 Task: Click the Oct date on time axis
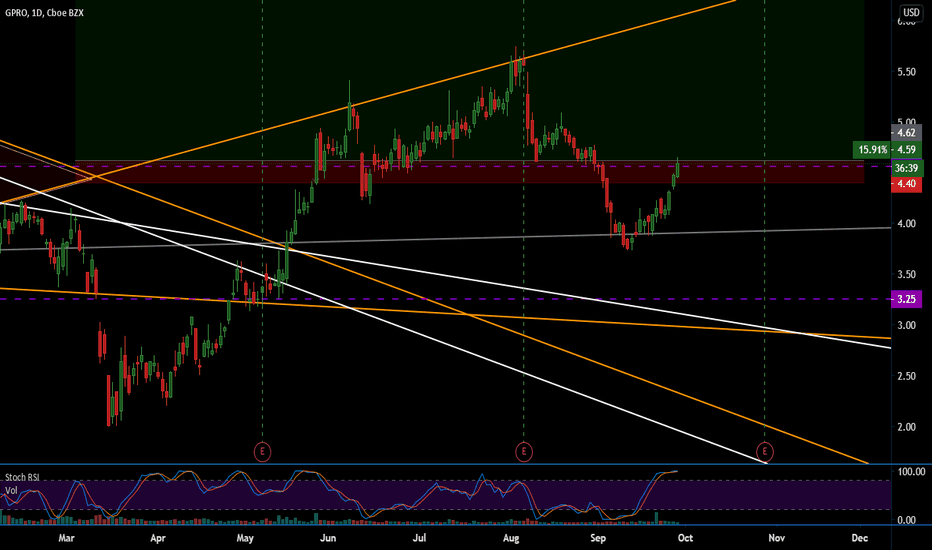point(685,538)
